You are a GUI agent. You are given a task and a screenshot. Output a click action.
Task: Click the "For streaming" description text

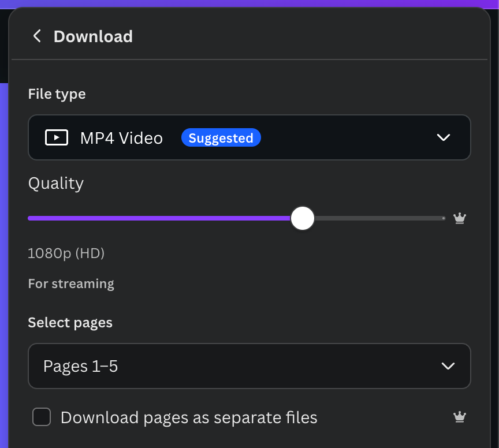[71, 283]
